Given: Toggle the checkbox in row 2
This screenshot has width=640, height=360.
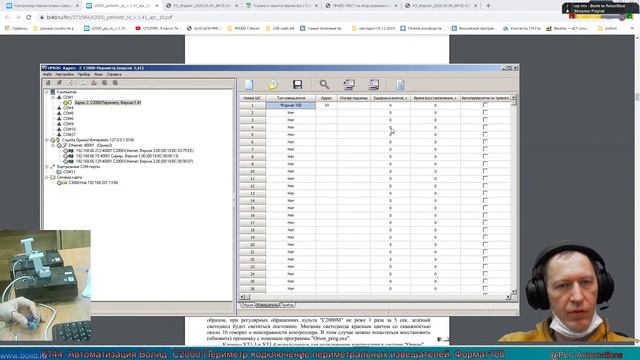Looking at the screenshot, I should 485,112.
